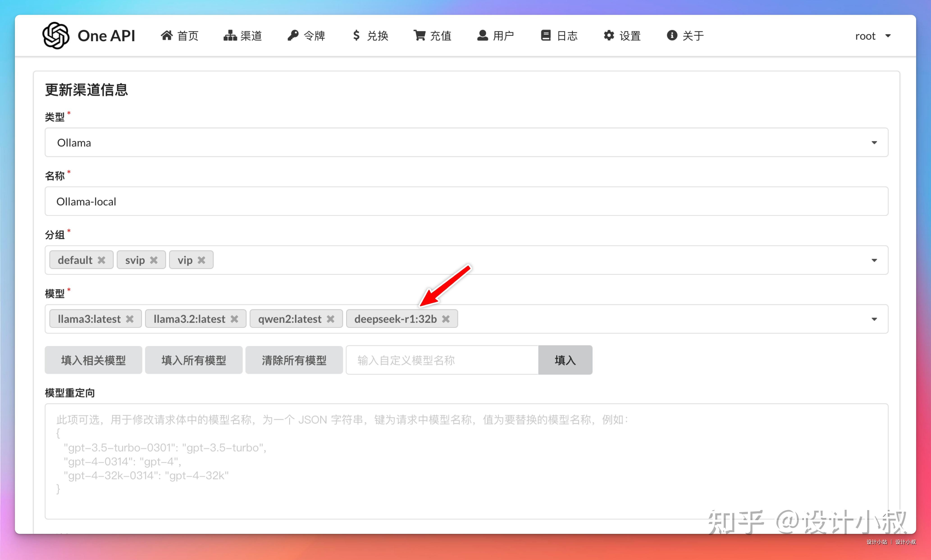The image size is (931, 560).
Task: Click the dollar icon for 兑换
Action: click(356, 35)
